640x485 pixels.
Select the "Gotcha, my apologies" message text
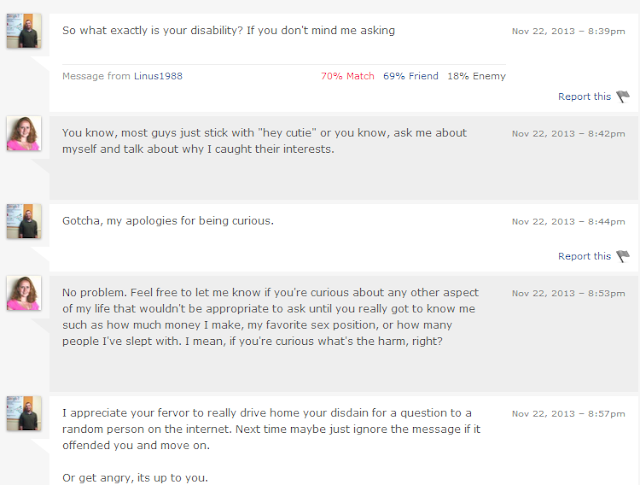click(168, 221)
